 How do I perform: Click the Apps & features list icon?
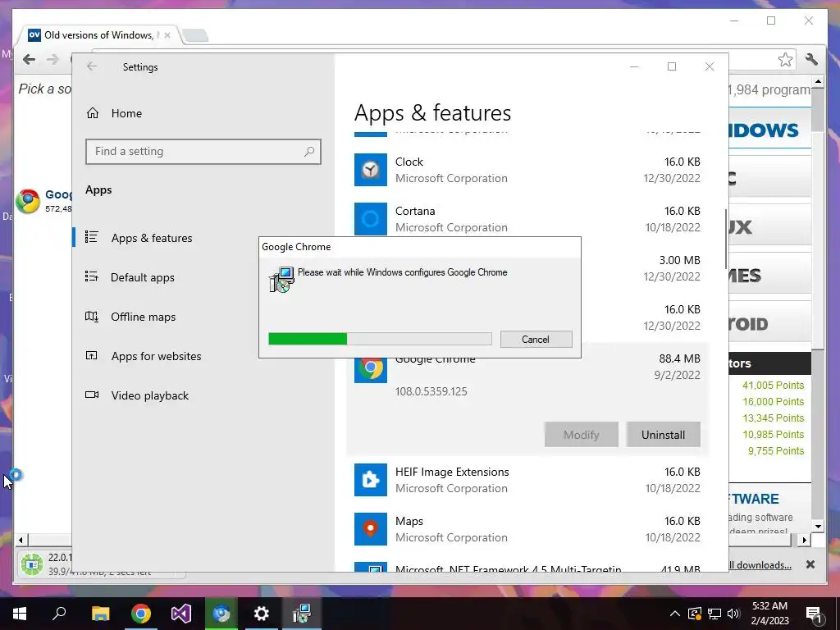point(92,237)
